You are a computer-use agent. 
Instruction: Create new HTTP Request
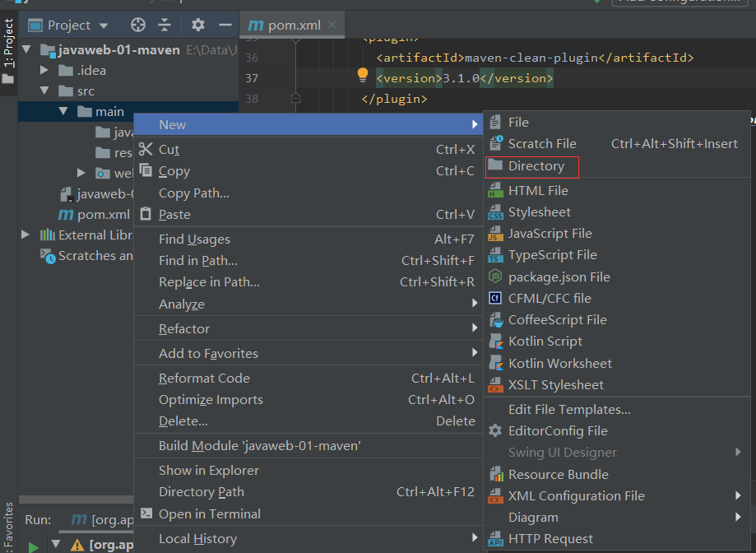(617, 538)
